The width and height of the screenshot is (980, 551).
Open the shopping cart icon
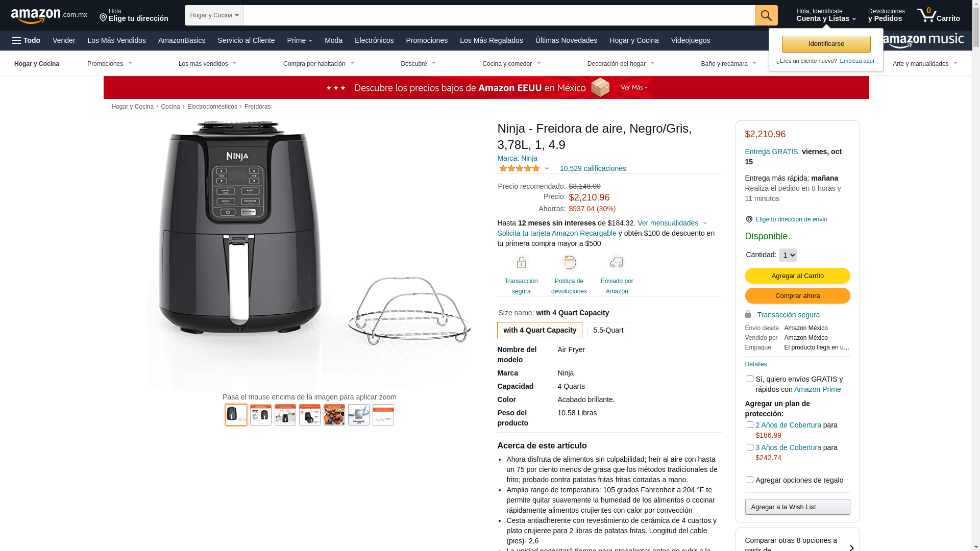coord(938,15)
